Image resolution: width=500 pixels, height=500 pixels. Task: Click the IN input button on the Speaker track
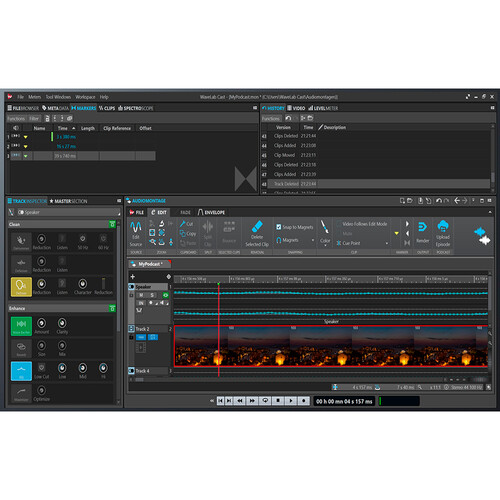(x=141, y=303)
